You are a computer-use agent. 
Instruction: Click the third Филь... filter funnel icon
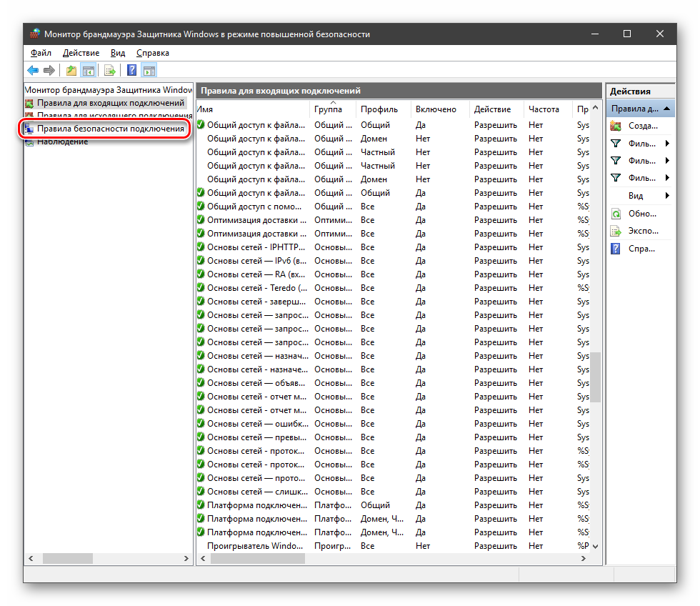pos(616,178)
